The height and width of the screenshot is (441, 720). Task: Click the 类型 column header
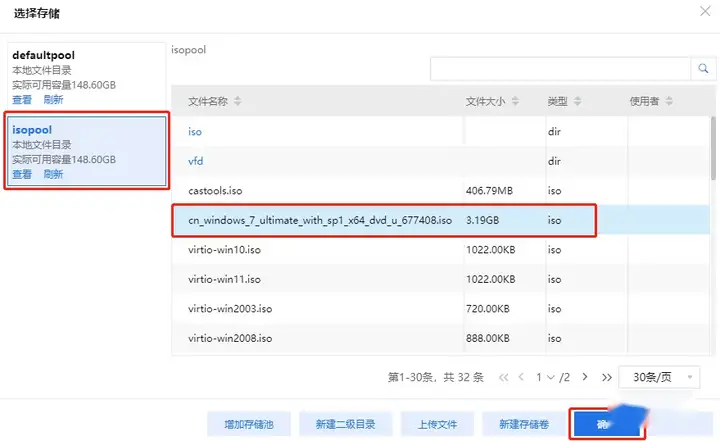[x=557, y=101]
